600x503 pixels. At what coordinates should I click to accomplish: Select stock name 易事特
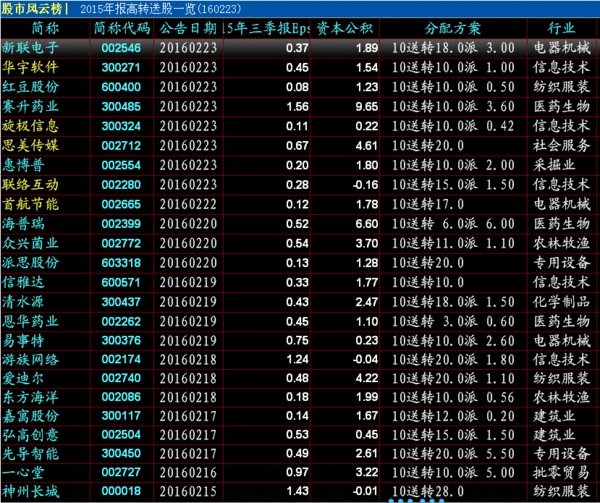tap(23, 340)
